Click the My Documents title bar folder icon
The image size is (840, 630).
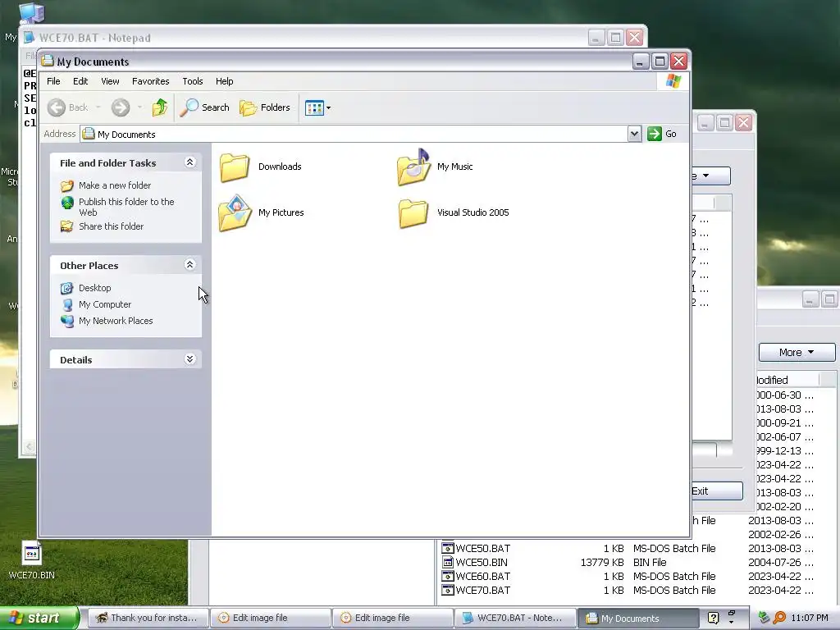(48, 61)
